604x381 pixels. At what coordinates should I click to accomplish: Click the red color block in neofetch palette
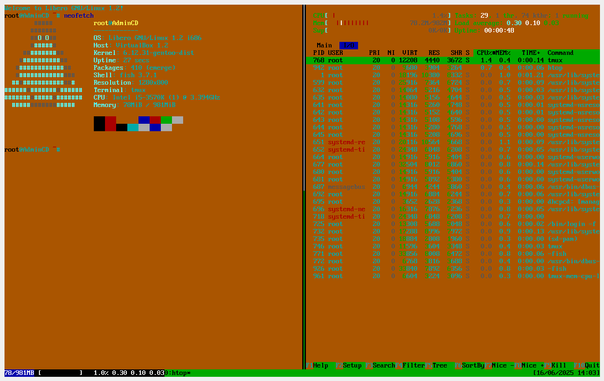coord(111,124)
